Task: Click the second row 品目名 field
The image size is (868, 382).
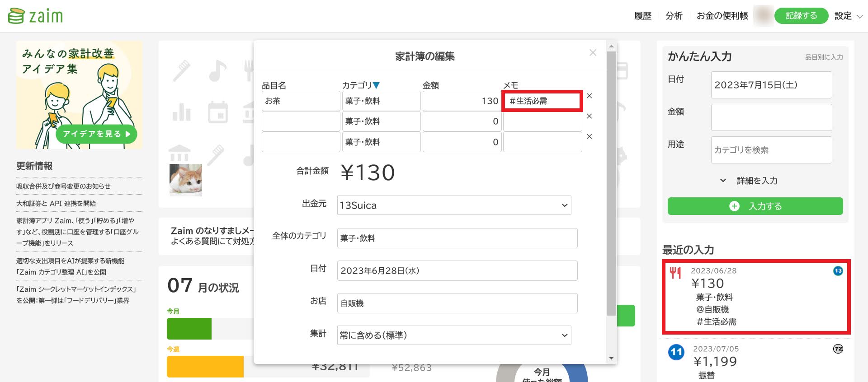Action: (301, 121)
